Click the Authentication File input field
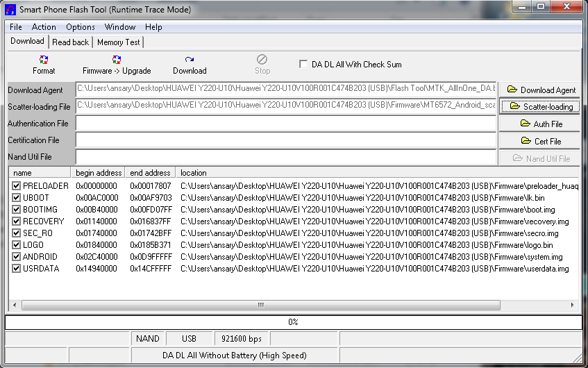 pos(286,123)
